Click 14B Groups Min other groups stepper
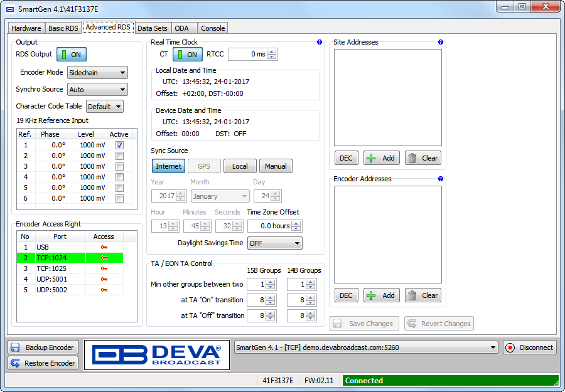 pos(310,285)
